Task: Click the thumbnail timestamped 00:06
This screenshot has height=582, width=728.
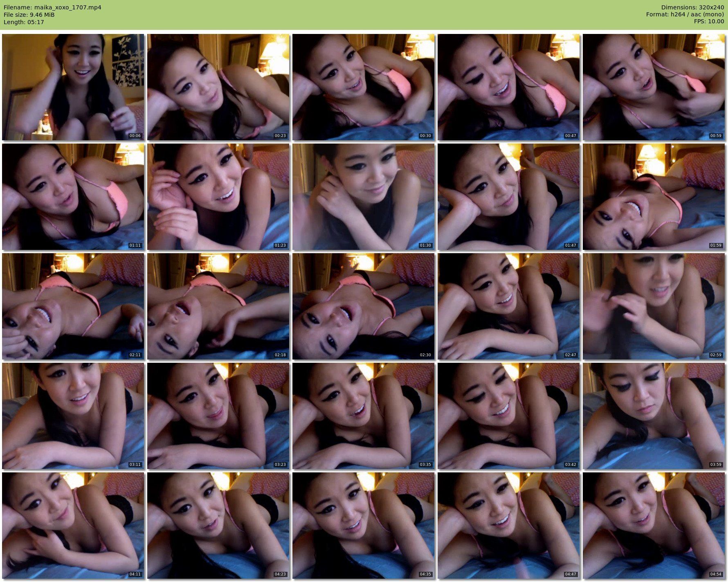Action: click(x=73, y=87)
